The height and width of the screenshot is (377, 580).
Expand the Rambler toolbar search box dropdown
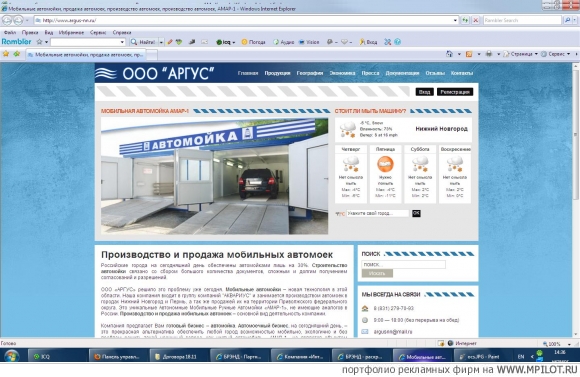click(x=122, y=42)
